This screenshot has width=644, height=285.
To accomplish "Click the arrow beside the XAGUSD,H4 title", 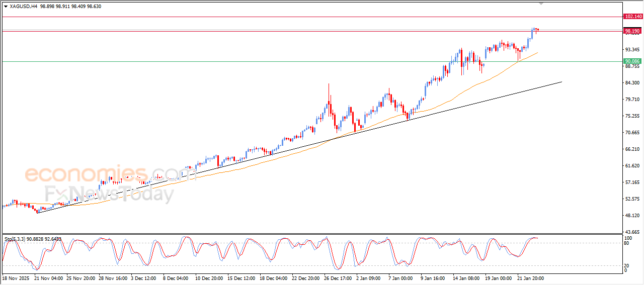I will point(6,7).
